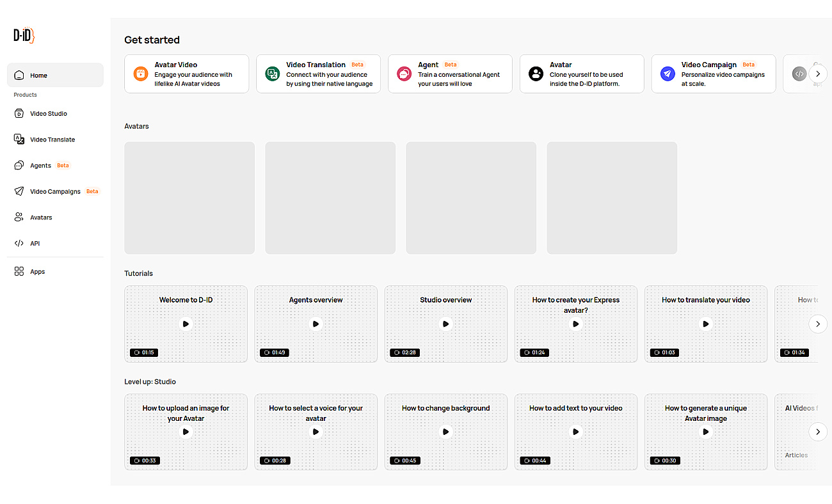
Task: Open Home in the sidebar
Action: [x=55, y=75]
